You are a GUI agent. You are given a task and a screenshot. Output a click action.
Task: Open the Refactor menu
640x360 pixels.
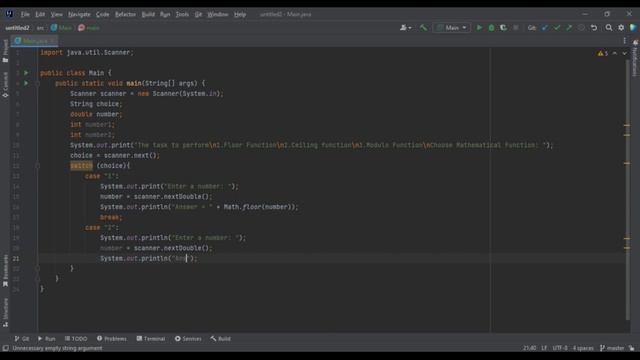[125, 14]
